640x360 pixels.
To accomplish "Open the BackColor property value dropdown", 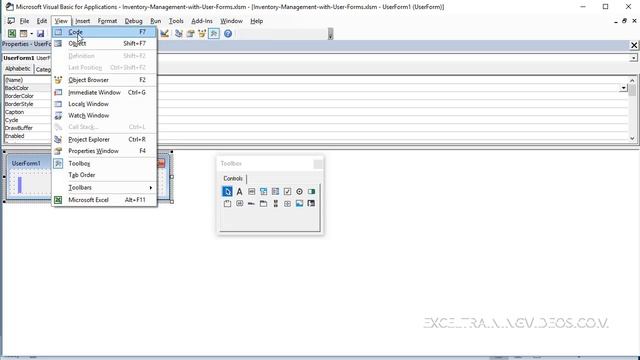I will (623, 88).
